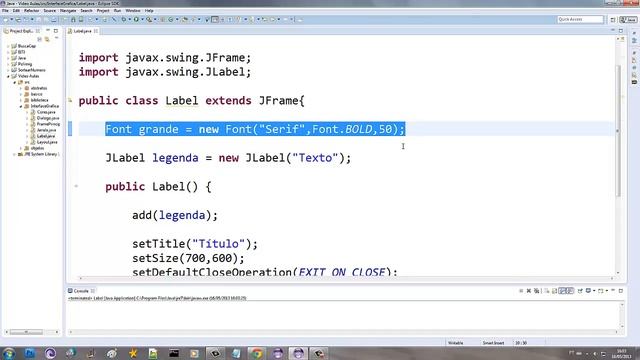Expand the SorteiaNumero project node

tap(8, 70)
